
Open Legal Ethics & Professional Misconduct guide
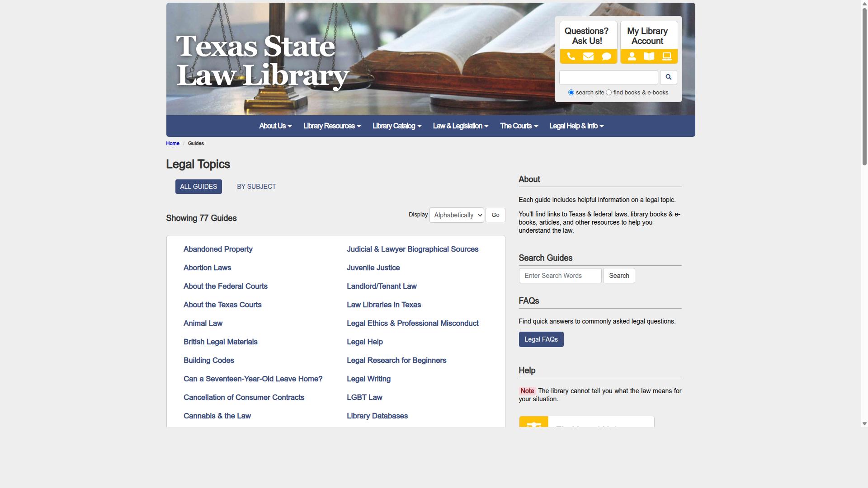412,324
